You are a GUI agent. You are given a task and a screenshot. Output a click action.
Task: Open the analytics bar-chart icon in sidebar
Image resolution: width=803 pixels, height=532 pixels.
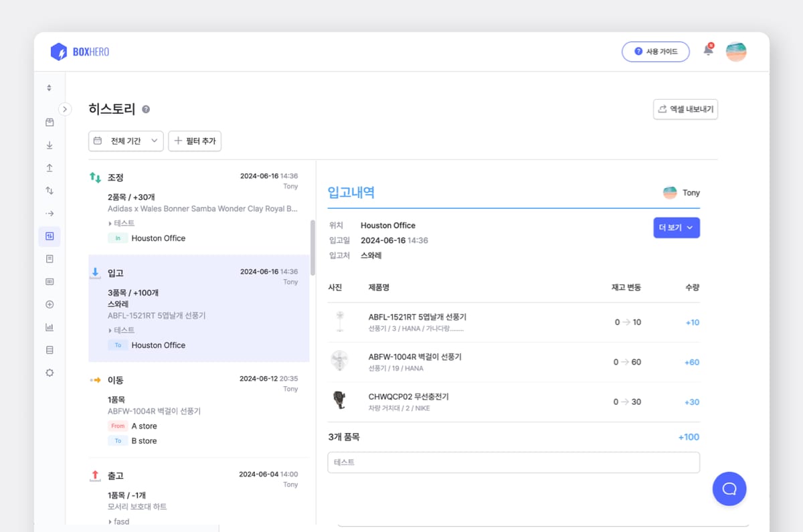pyautogui.click(x=49, y=327)
